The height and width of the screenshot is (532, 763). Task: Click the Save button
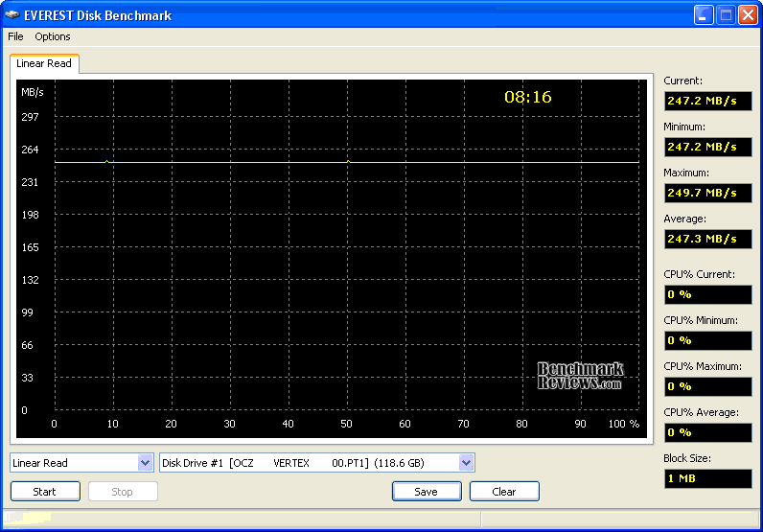427,492
